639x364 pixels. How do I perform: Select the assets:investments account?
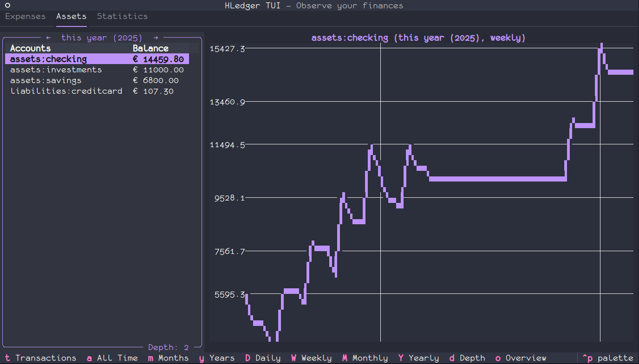tap(56, 70)
